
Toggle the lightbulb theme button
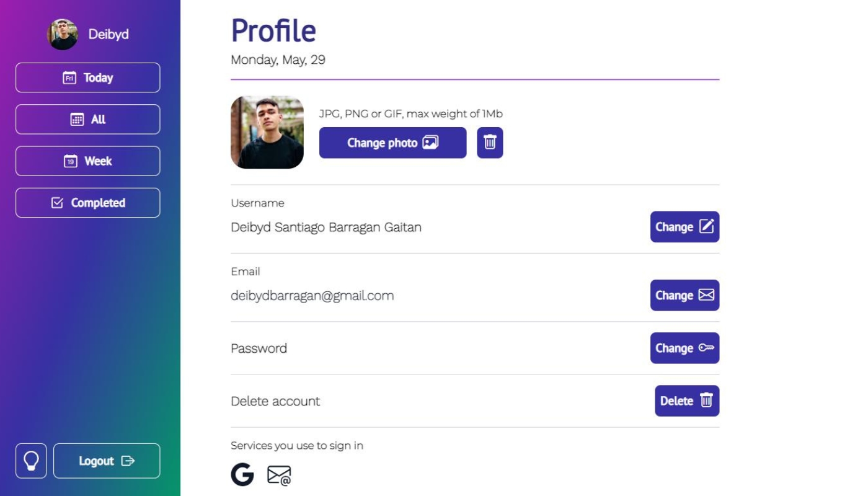(x=31, y=461)
